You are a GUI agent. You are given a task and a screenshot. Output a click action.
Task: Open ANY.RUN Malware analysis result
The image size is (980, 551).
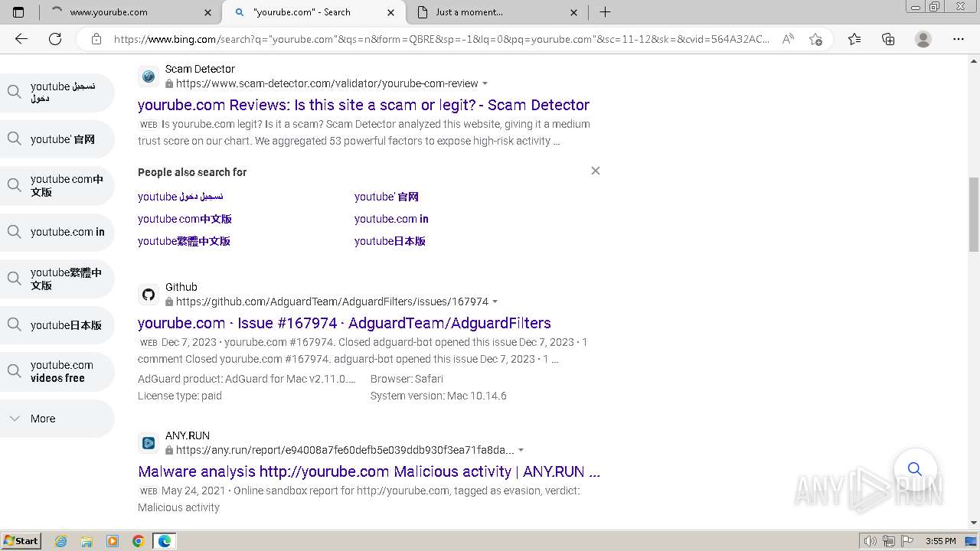click(x=369, y=471)
